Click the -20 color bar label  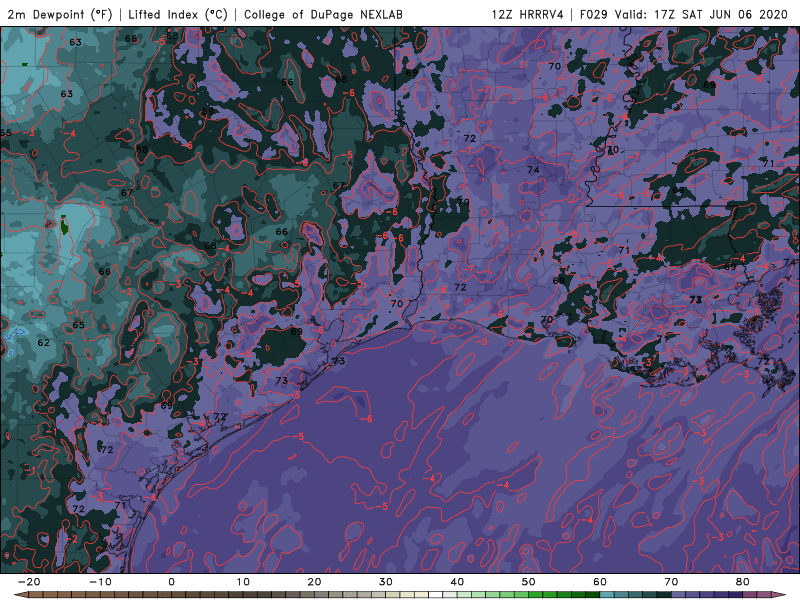tap(29, 582)
